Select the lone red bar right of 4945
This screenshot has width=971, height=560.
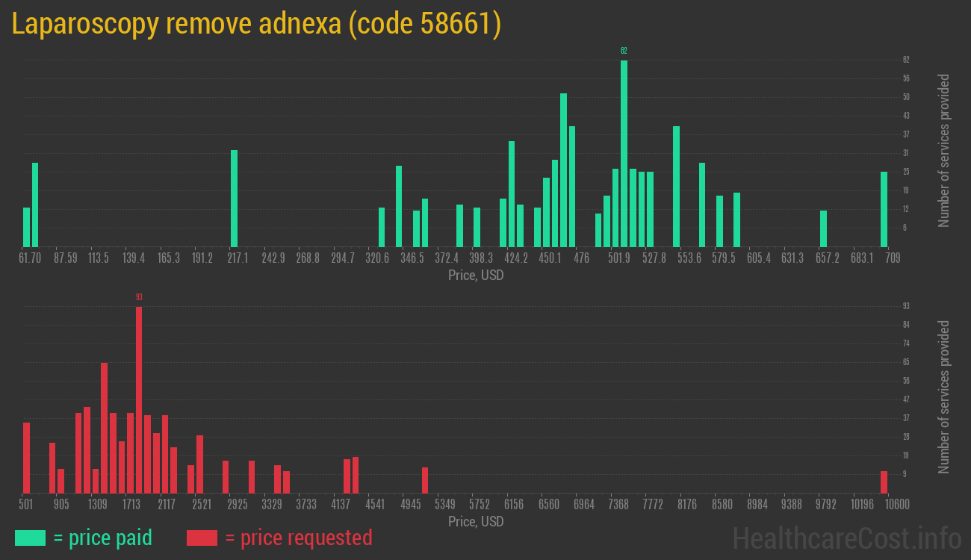click(x=425, y=480)
